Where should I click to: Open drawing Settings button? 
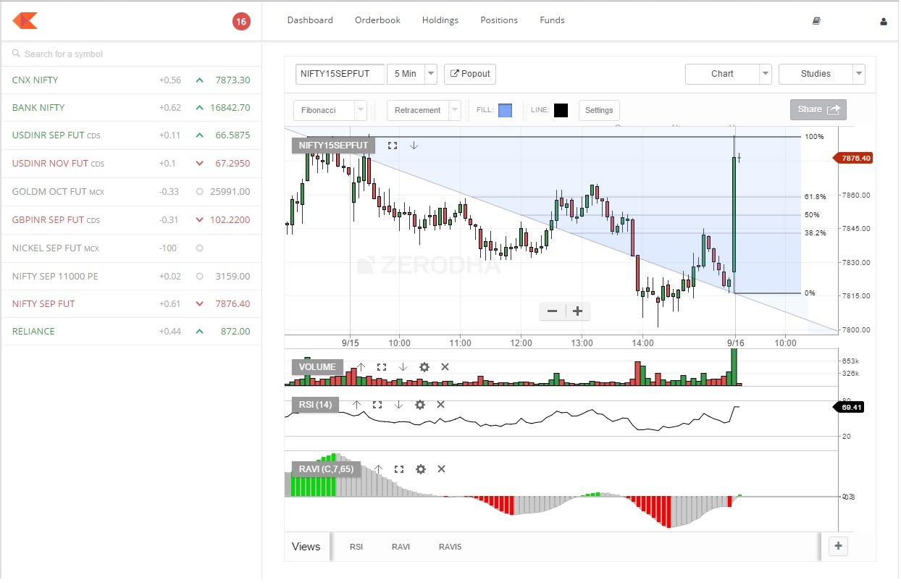599,110
